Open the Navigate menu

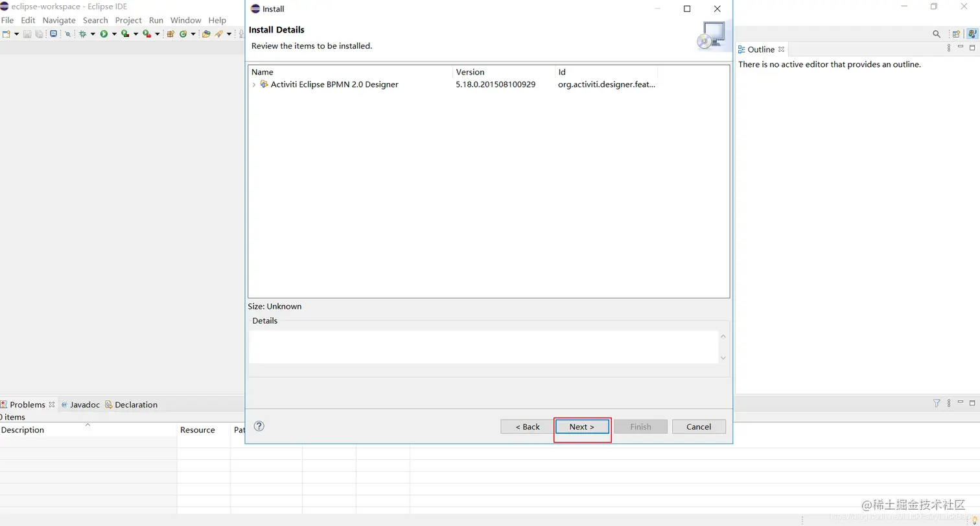[59, 20]
